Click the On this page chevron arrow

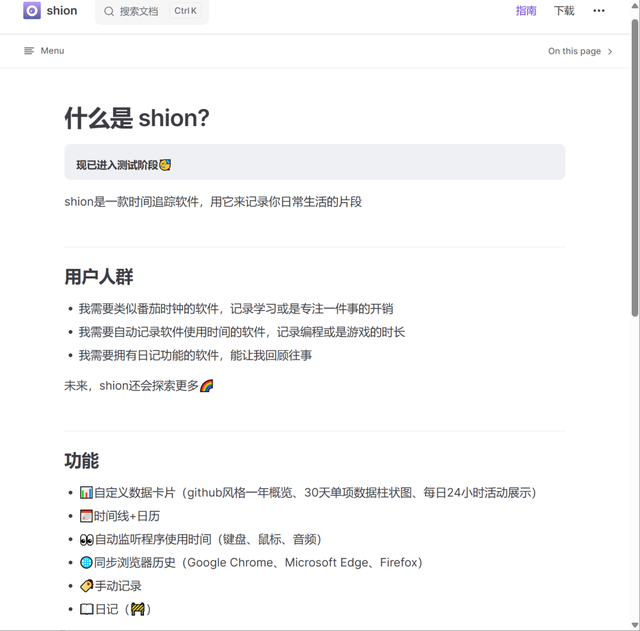[610, 51]
